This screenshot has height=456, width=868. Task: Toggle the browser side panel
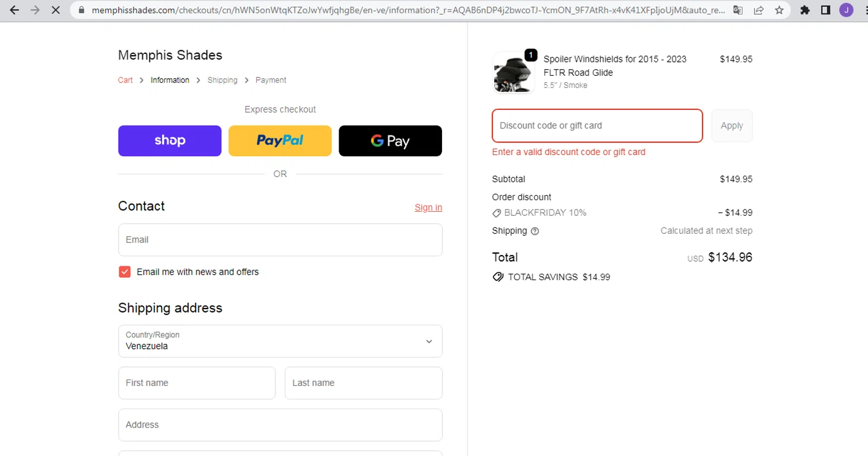point(826,10)
